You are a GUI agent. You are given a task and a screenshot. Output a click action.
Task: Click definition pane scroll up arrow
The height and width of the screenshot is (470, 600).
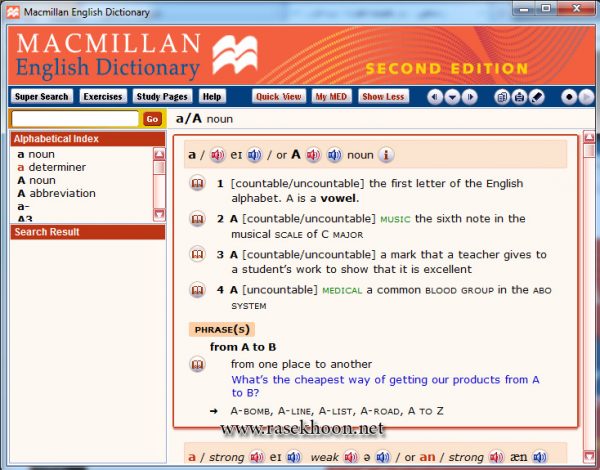[589, 137]
